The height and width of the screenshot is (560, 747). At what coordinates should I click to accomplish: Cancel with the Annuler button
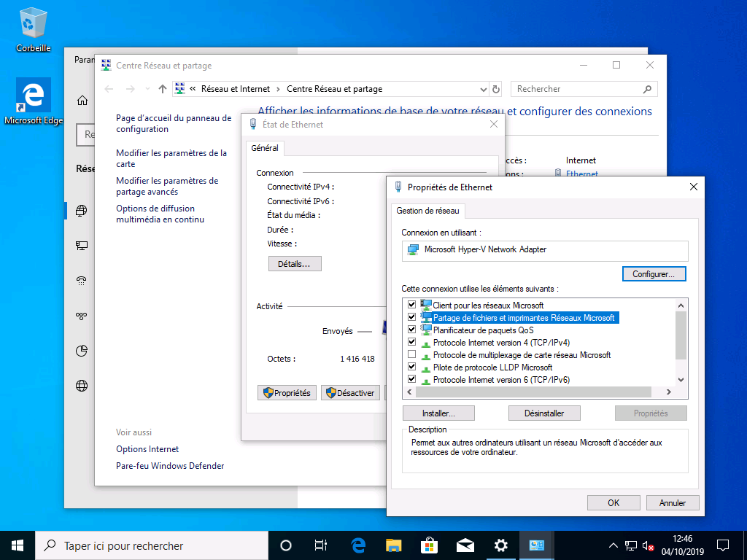[x=673, y=503]
